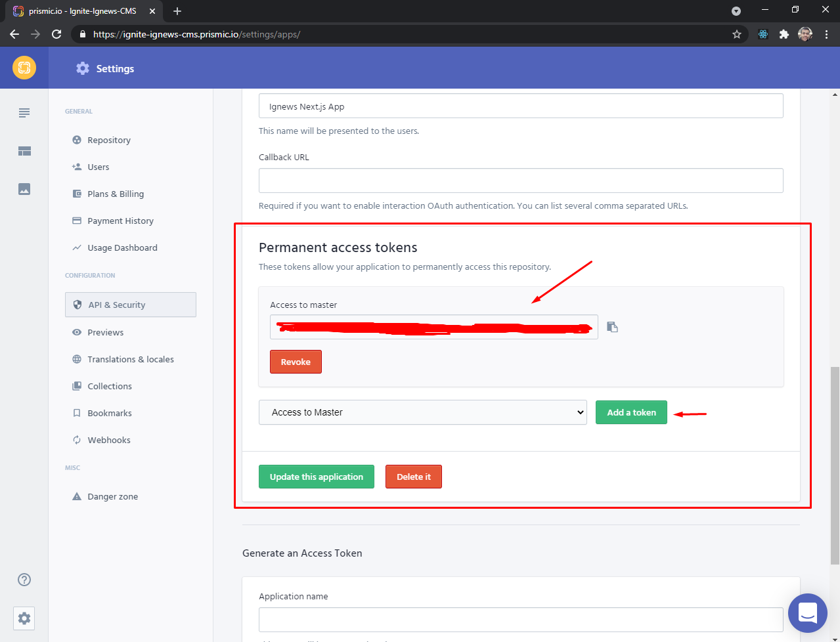Close the prismic.io browser tab
Image resolution: width=840 pixels, height=642 pixels.
(152, 11)
